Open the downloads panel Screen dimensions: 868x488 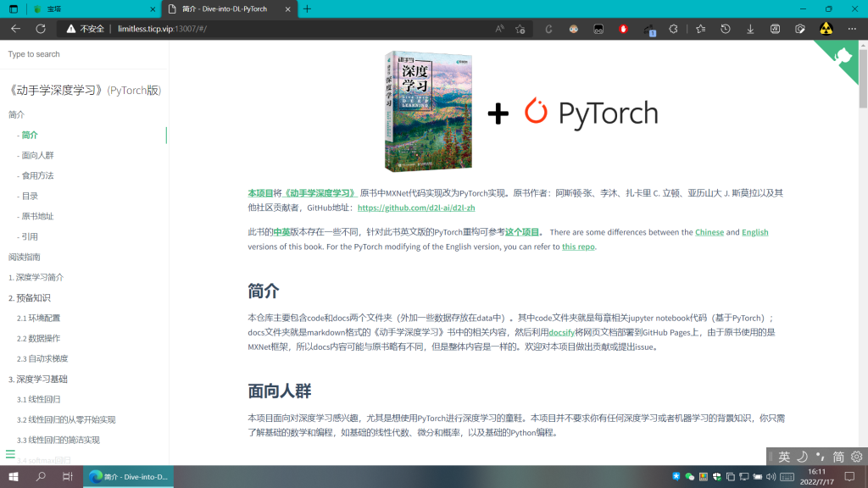point(750,29)
